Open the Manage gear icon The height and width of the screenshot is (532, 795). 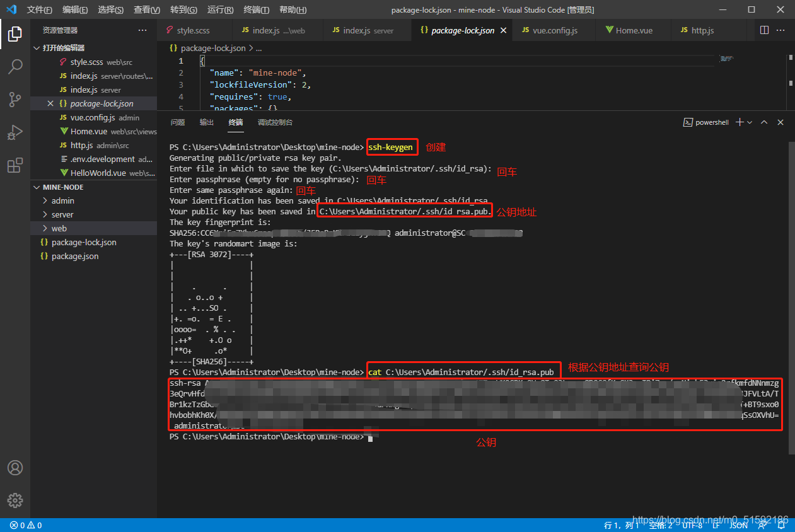15,500
